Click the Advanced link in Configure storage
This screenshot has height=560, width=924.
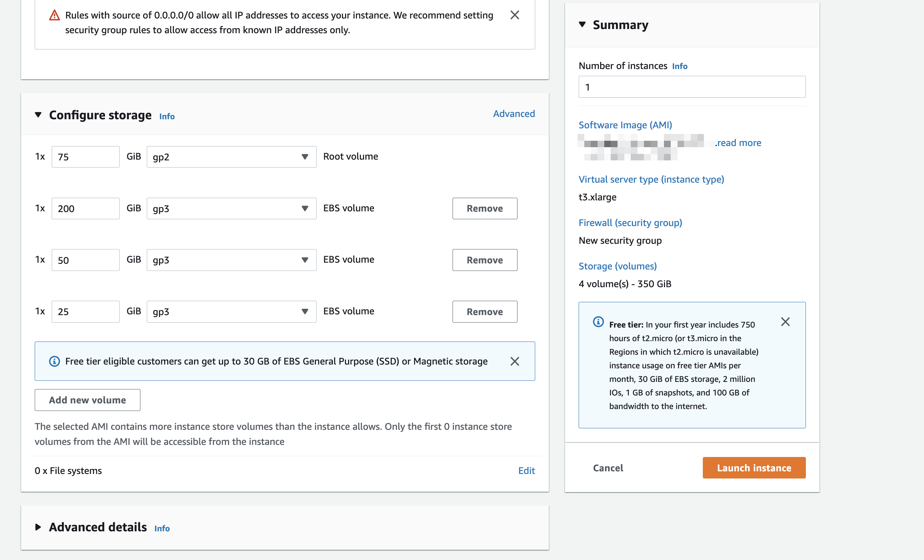coord(513,114)
